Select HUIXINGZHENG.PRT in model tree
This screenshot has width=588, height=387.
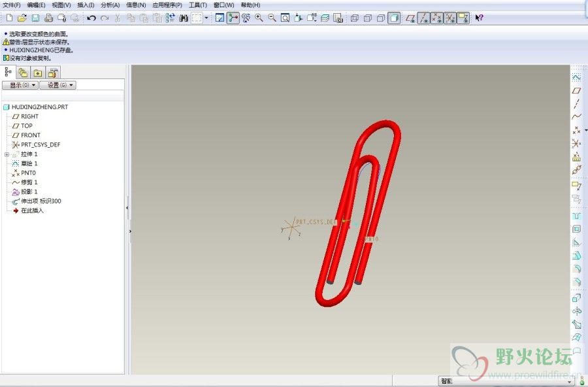(x=36, y=107)
